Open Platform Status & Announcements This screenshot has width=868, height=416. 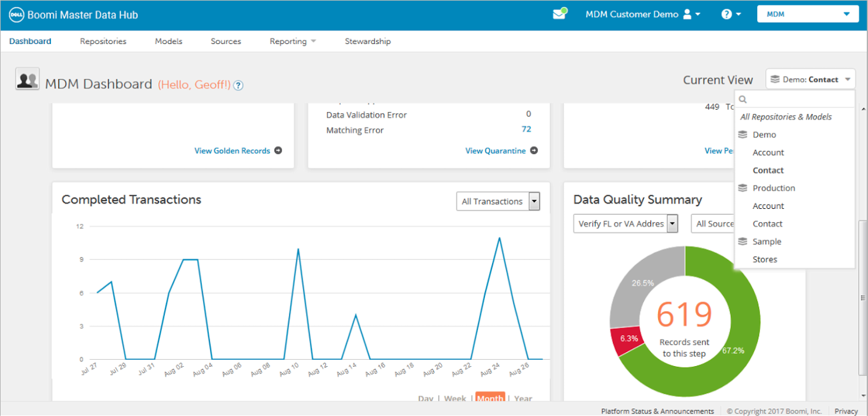tap(657, 411)
